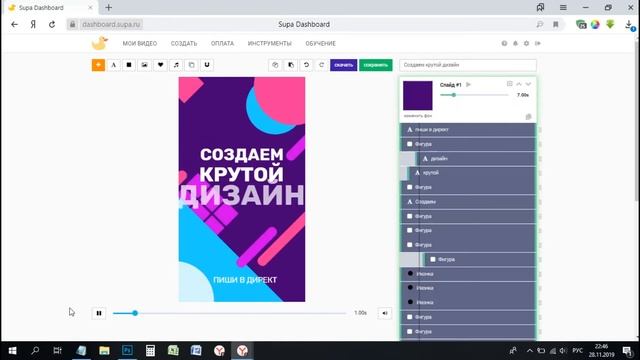The width and height of the screenshot is (640, 360).
Task: Move slide #1 up with chevron
Action: coord(519,84)
